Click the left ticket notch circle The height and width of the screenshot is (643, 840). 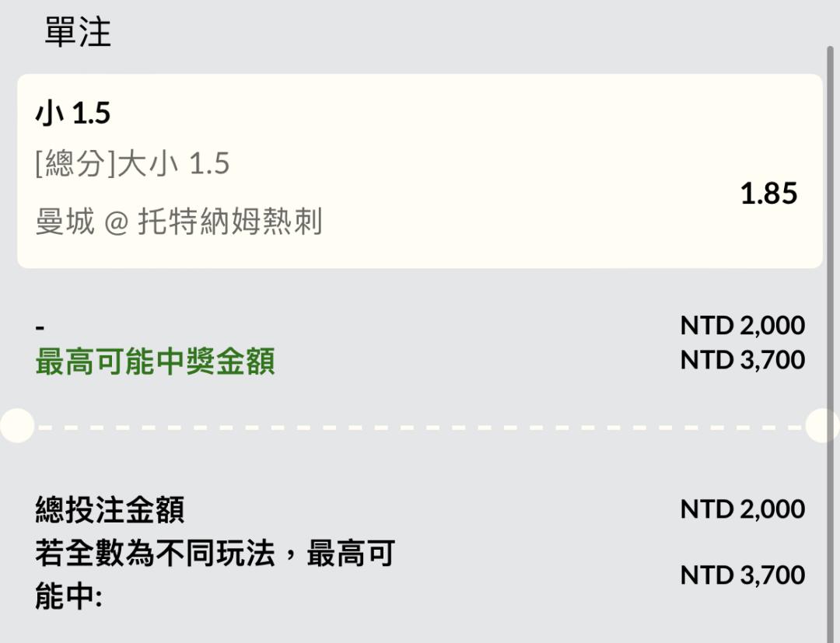point(17,425)
